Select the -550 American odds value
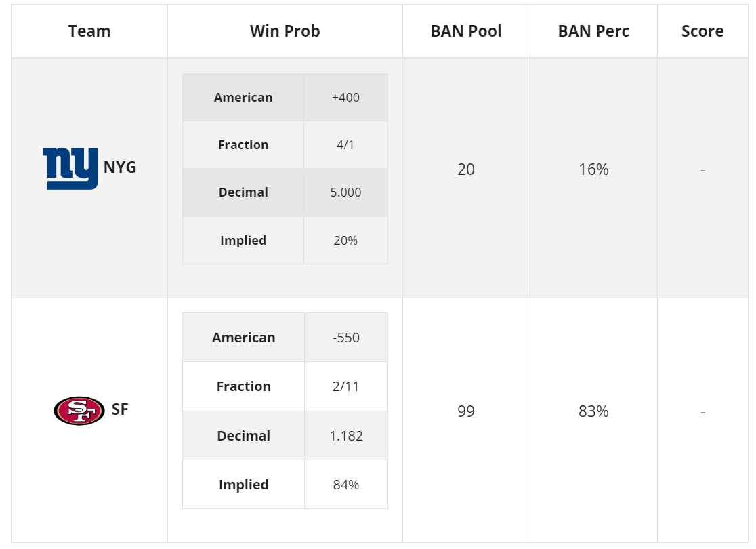 coord(346,338)
